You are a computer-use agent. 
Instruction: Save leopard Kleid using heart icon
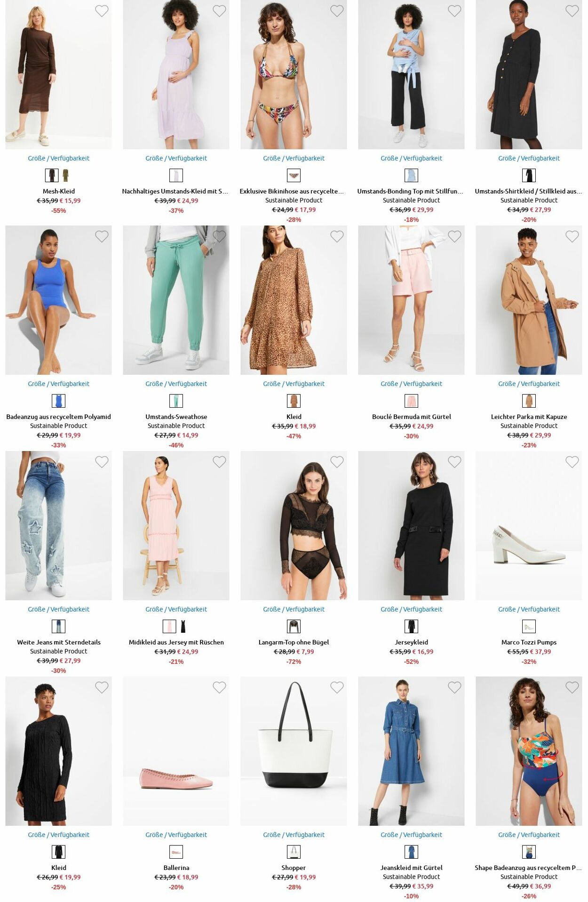pos(337,236)
